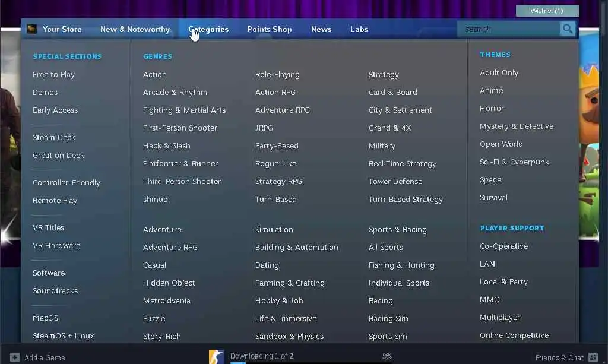Image resolution: width=608 pixels, height=364 pixels.
Task: Choose LAN player support
Action: [487, 264]
